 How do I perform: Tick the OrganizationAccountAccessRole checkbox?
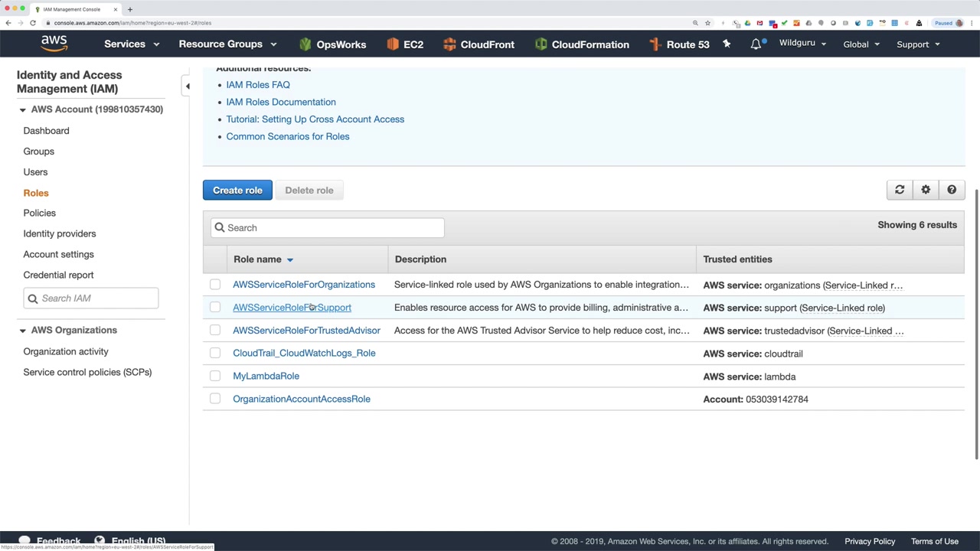(x=215, y=399)
